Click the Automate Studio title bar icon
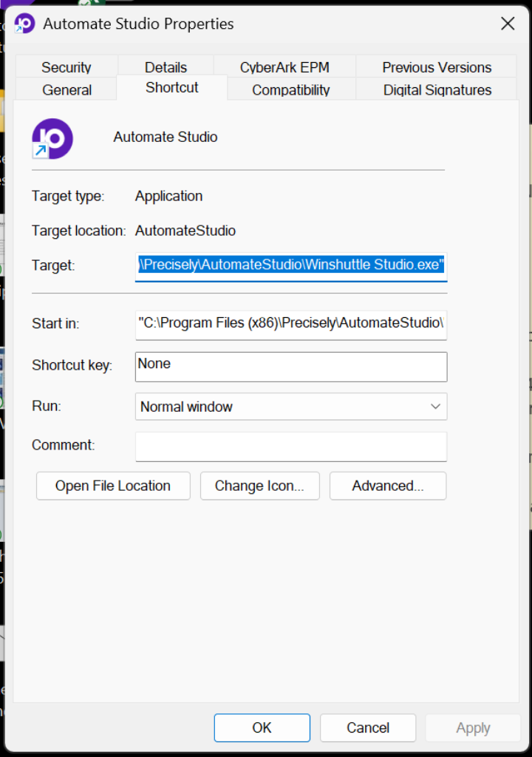The height and width of the screenshot is (757, 532). (24, 24)
